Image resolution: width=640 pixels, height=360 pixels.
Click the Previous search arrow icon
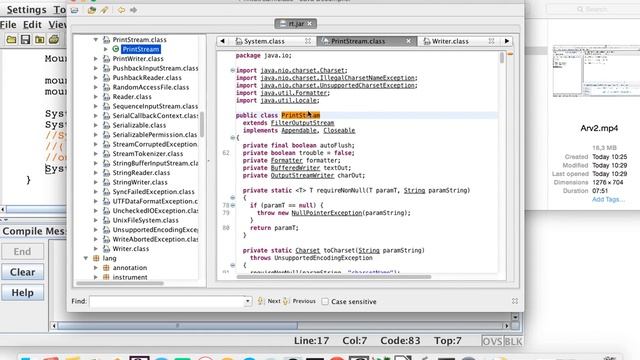click(286, 301)
